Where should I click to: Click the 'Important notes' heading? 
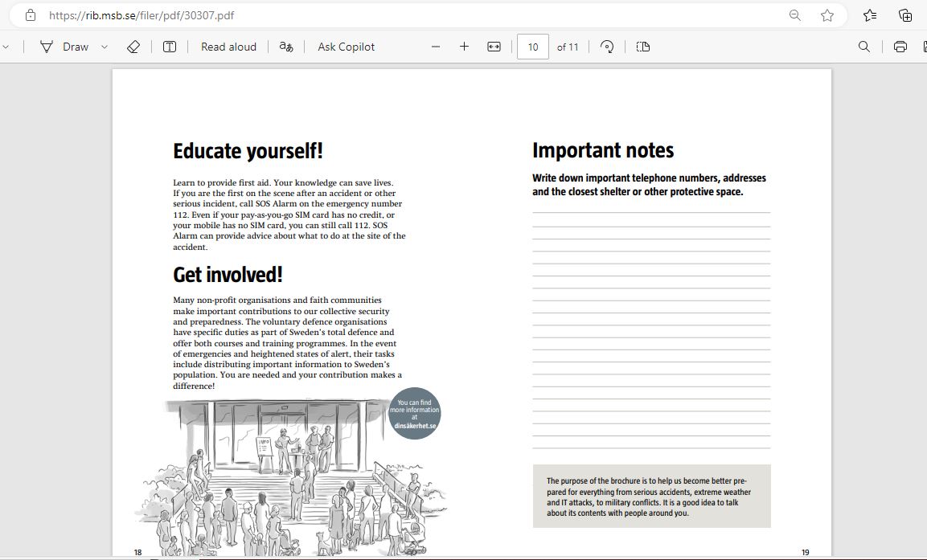click(x=603, y=150)
